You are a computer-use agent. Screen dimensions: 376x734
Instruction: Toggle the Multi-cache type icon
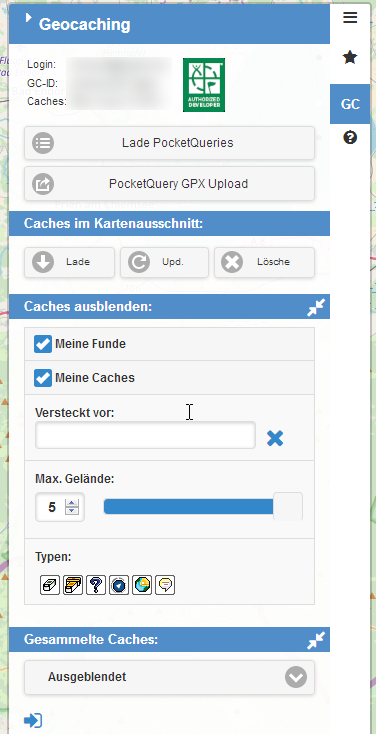[73, 585]
